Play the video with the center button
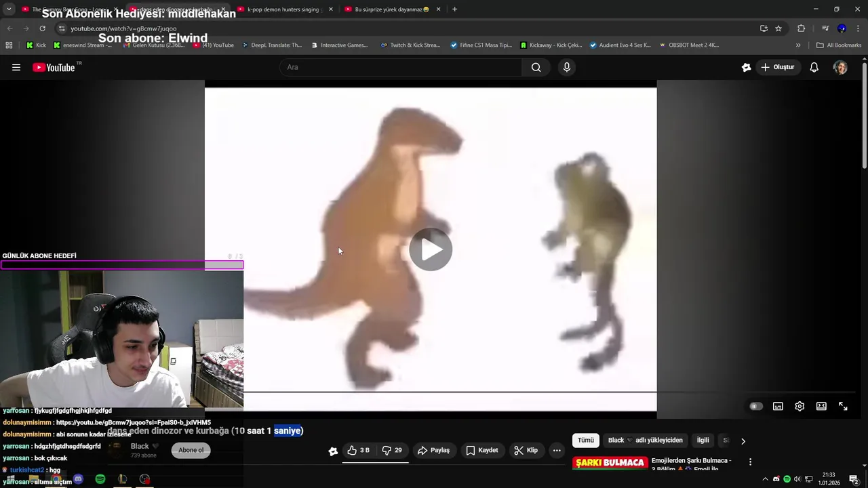 point(431,249)
